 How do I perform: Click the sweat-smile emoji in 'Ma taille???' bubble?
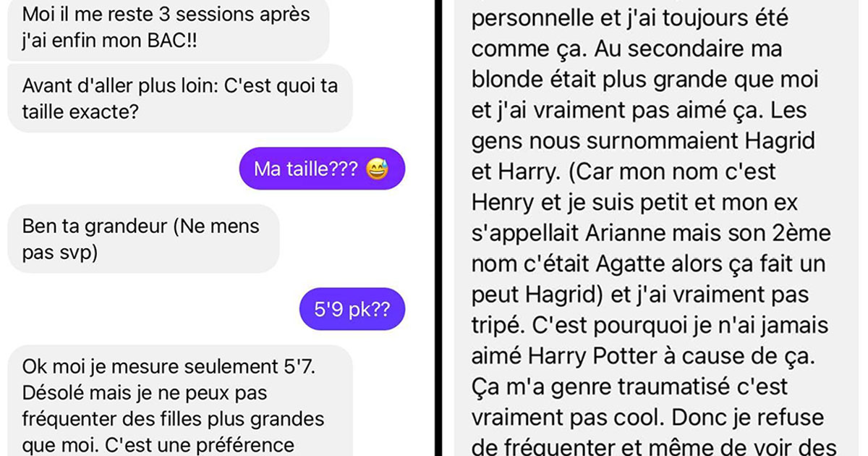coord(377,169)
